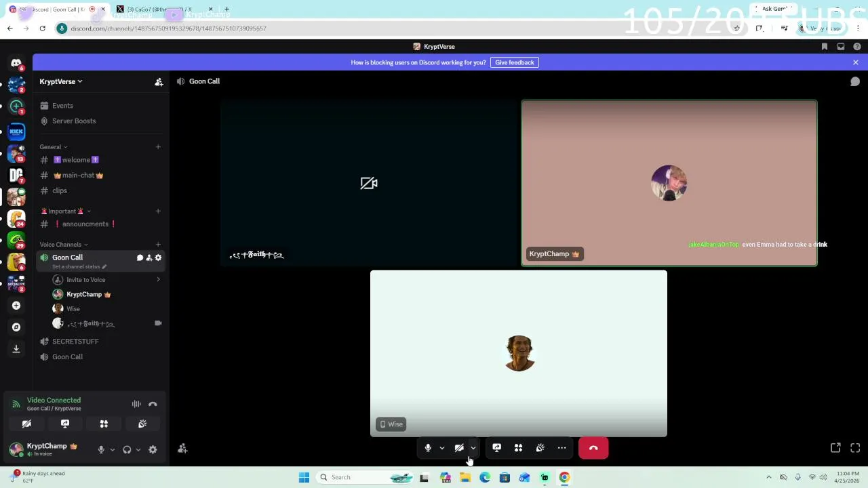The height and width of the screenshot is (488, 868).
Task: Turn on camera in call control bar
Action: click(x=459, y=448)
